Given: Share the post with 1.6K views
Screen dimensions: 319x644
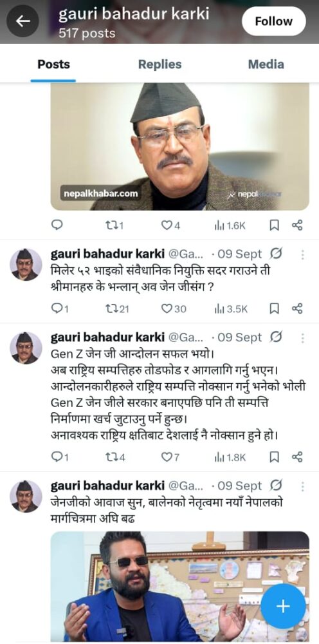Looking at the screenshot, I should point(297,225).
